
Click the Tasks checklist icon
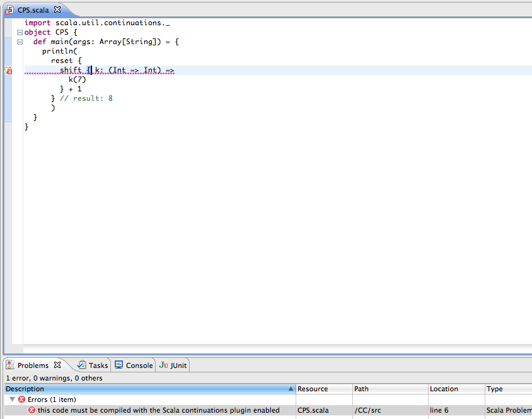82,365
